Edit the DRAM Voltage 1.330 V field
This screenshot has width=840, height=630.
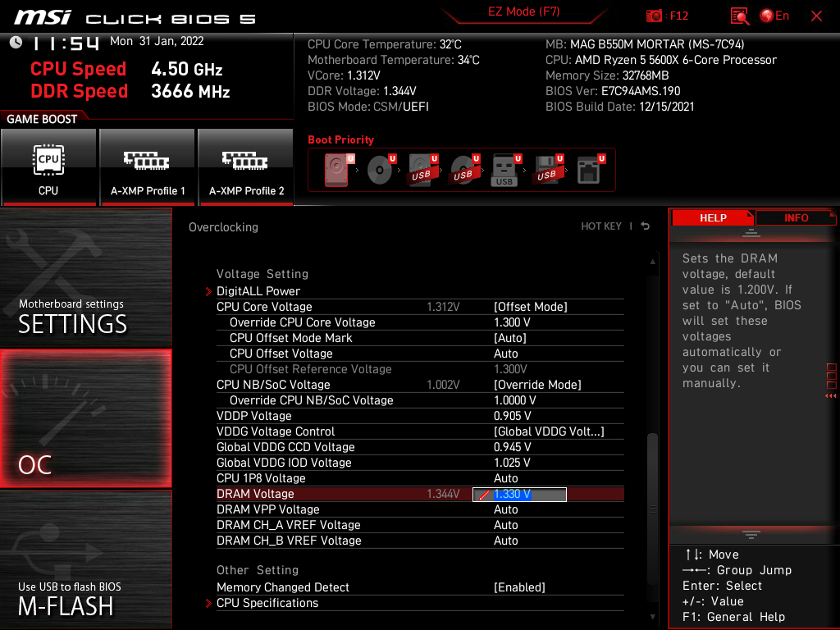(x=519, y=495)
